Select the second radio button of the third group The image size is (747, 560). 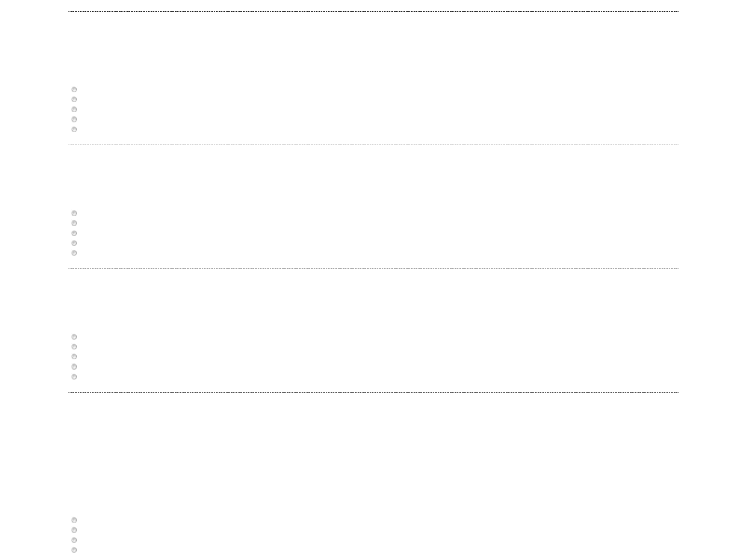pyautogui.click(x=74, y=347)
